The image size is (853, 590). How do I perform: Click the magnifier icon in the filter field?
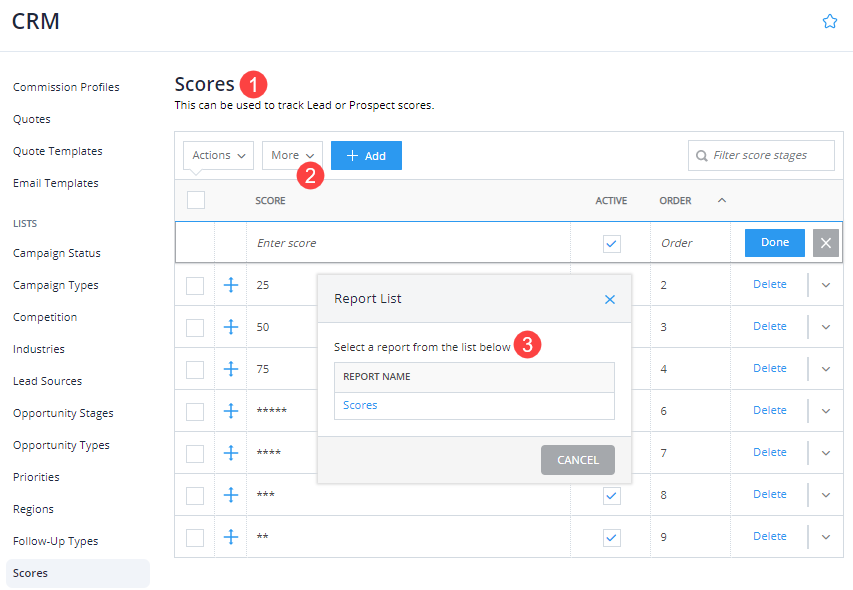click(x=703, y=155)
